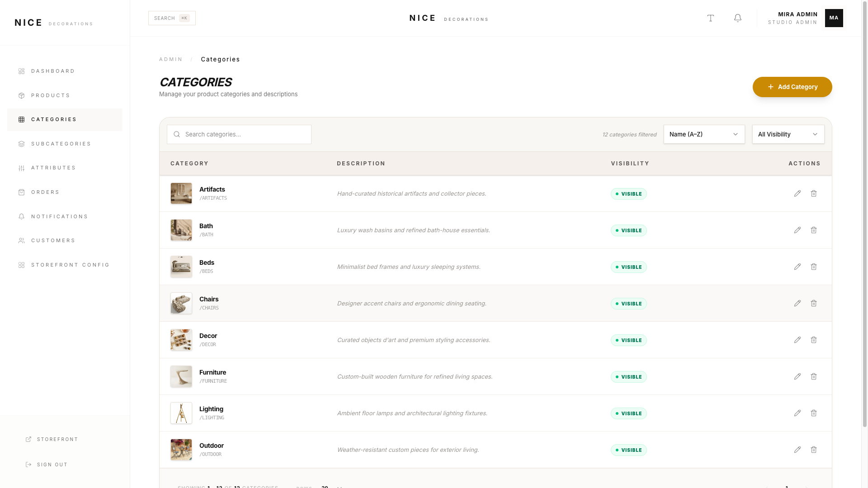The height and width of the screenshot is (488, 868).
Task: Edit the Artifacts category pencil icon
Action: [797, 193]
